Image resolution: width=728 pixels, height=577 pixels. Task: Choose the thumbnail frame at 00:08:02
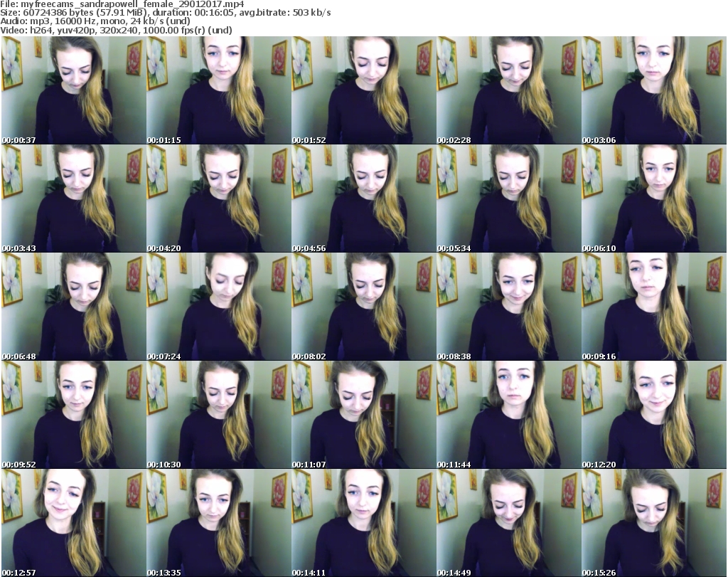point(363,307)
